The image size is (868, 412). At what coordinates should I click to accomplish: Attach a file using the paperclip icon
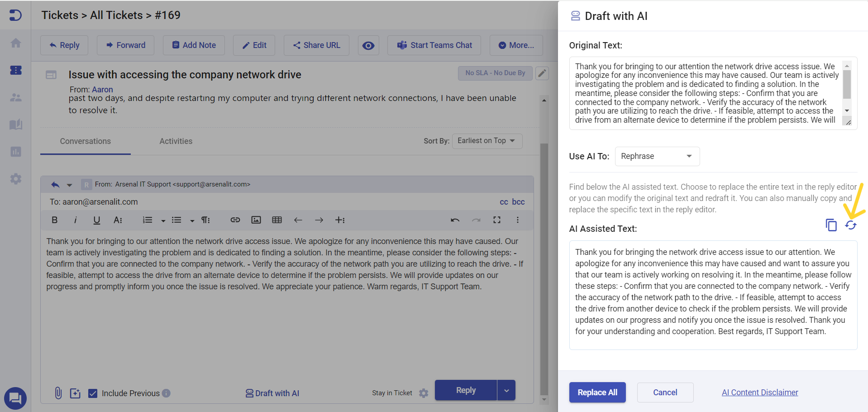coord(57,393)
